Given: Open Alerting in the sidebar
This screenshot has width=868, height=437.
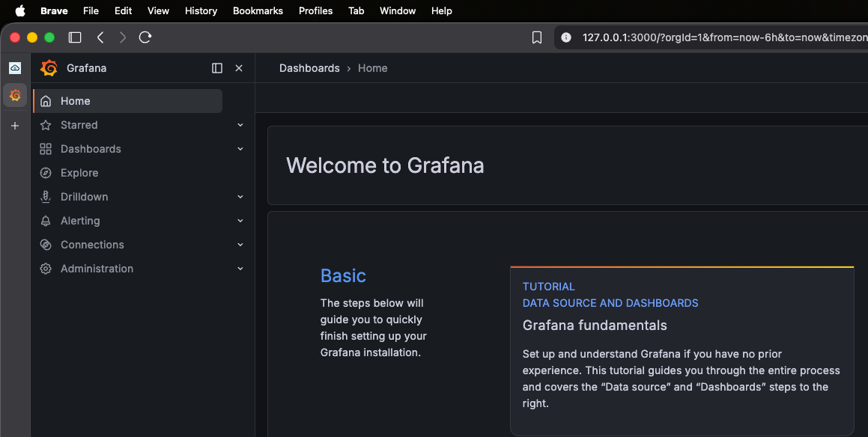Looking at the screenshot, I should [x=80, y=221].
